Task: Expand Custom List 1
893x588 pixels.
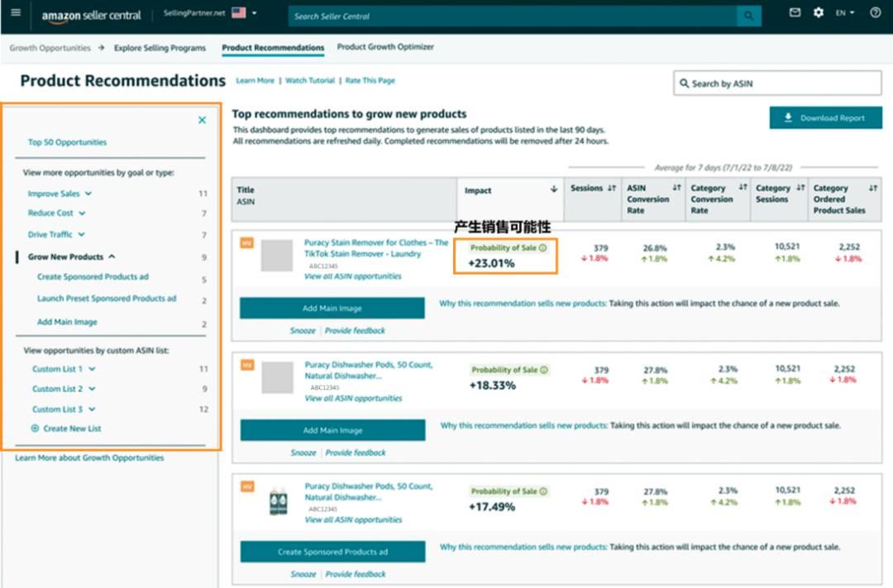Action: pyautogui.click(x=64, y=369)
